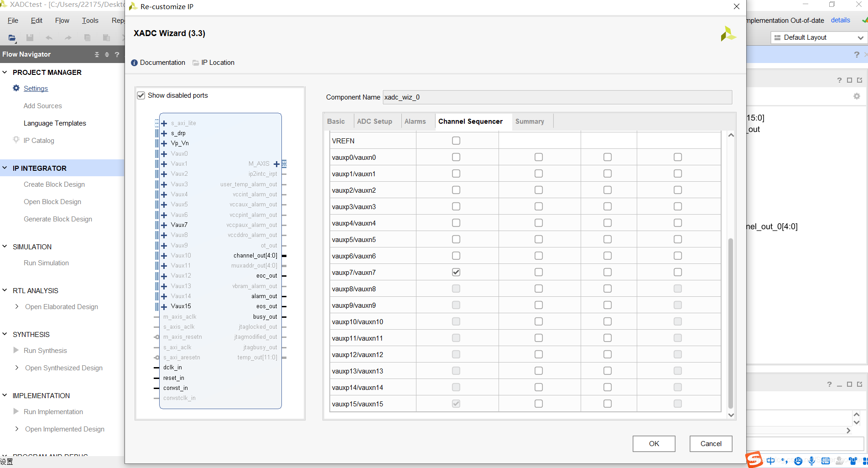Click the channel table vertical scrollbar thumb
Screen dimensions: 868x468
731,323
